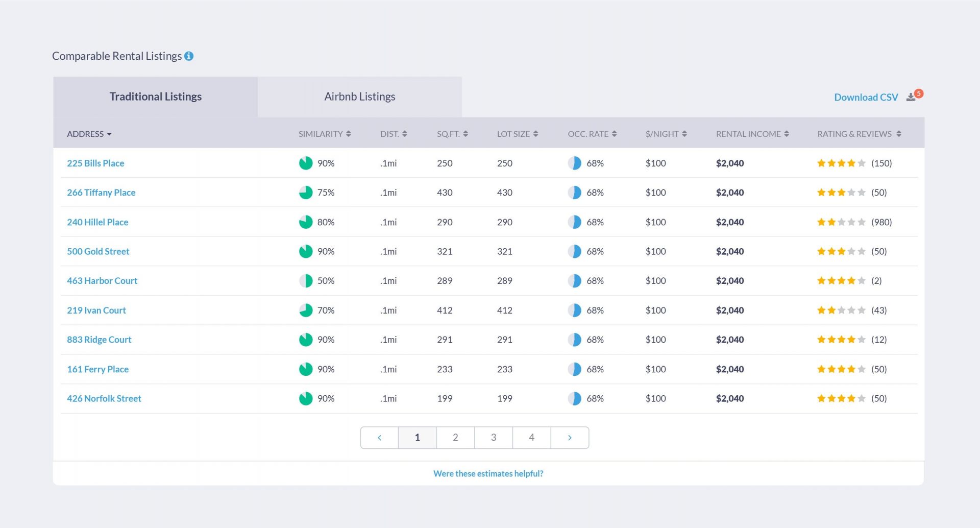Sort the table by SQ.FT.
This screenshot has height=528, width=980.
pos(465,133)
